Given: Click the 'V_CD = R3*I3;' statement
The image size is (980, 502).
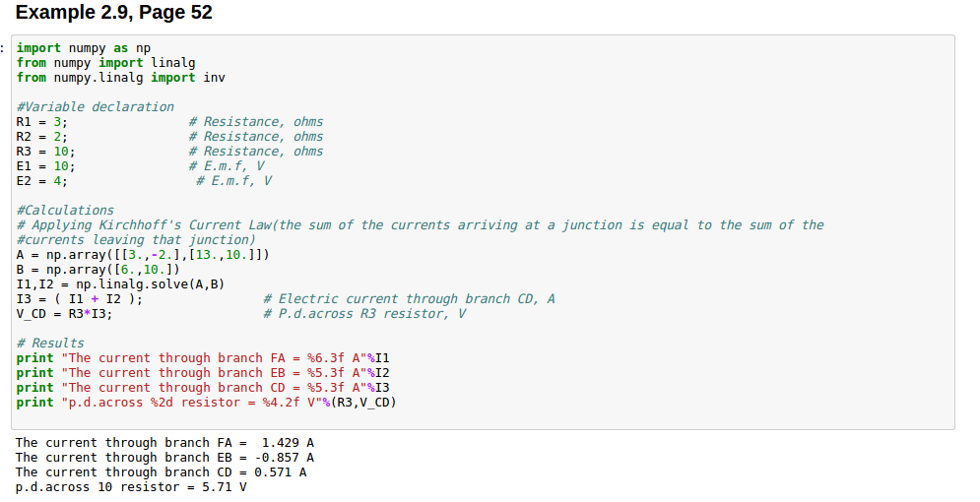Looking at the screenshot, I should [x=64, y=314].
